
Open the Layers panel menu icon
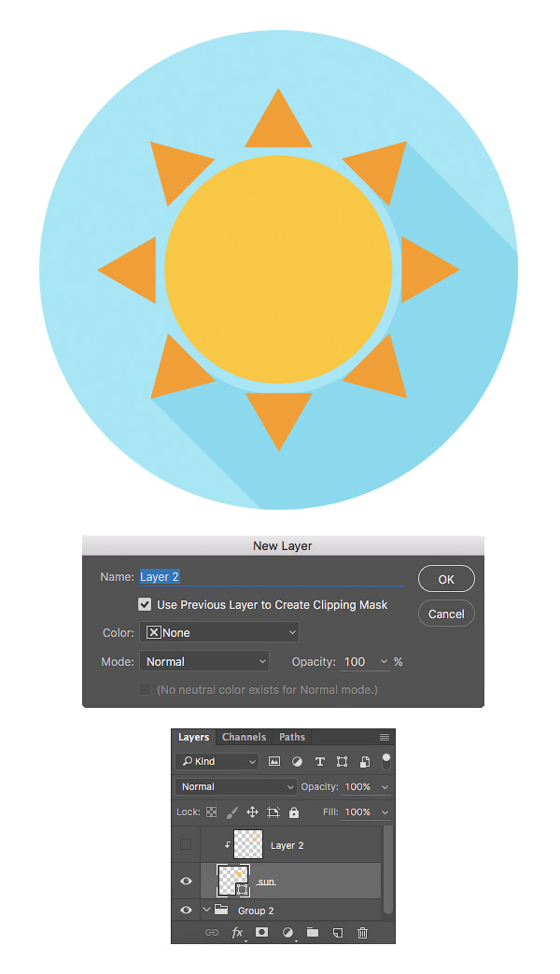coord(385,737)
